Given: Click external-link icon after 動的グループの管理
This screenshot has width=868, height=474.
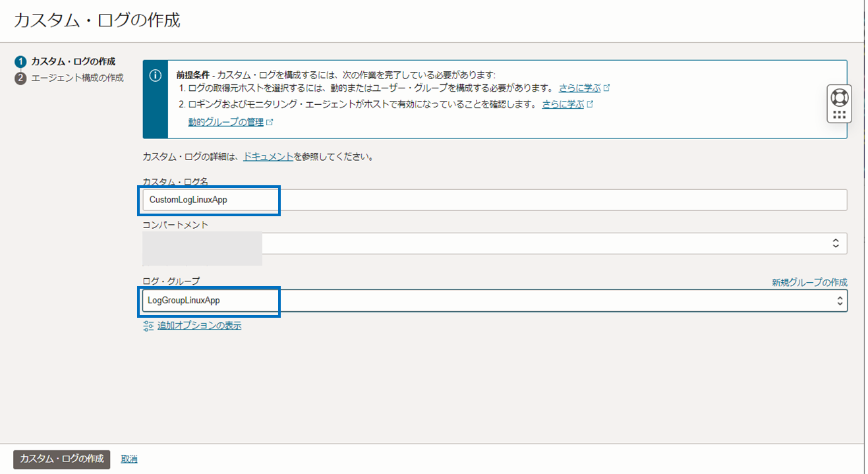Looking at the screenshot, I should (270, 123).
